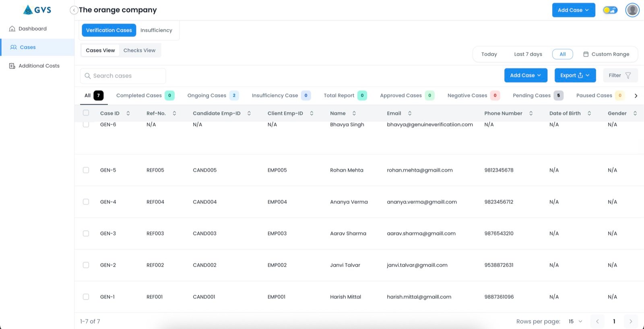The height and width of the screenshot is (329, 644).
Task: Open the user profile avatar
Action: [x=632, y=10]
